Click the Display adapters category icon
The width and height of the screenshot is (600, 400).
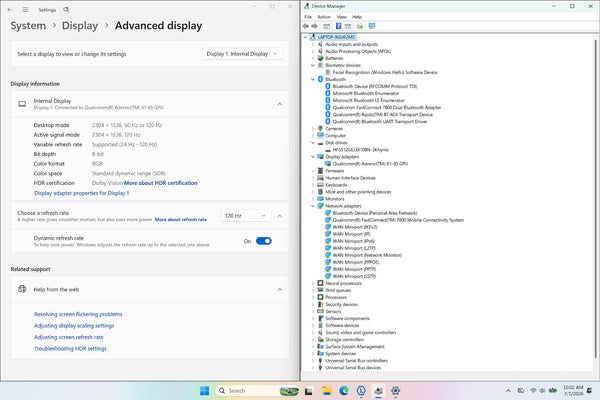point(320,157)
